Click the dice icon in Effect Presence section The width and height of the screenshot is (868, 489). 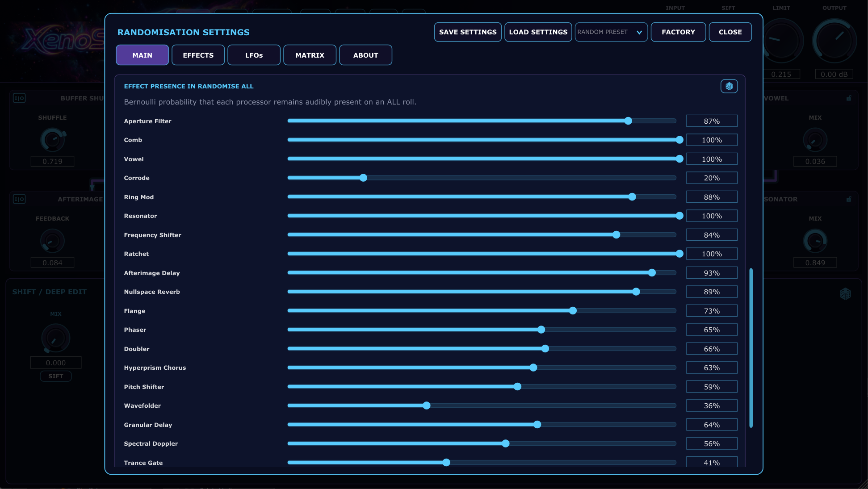[729, 86]
